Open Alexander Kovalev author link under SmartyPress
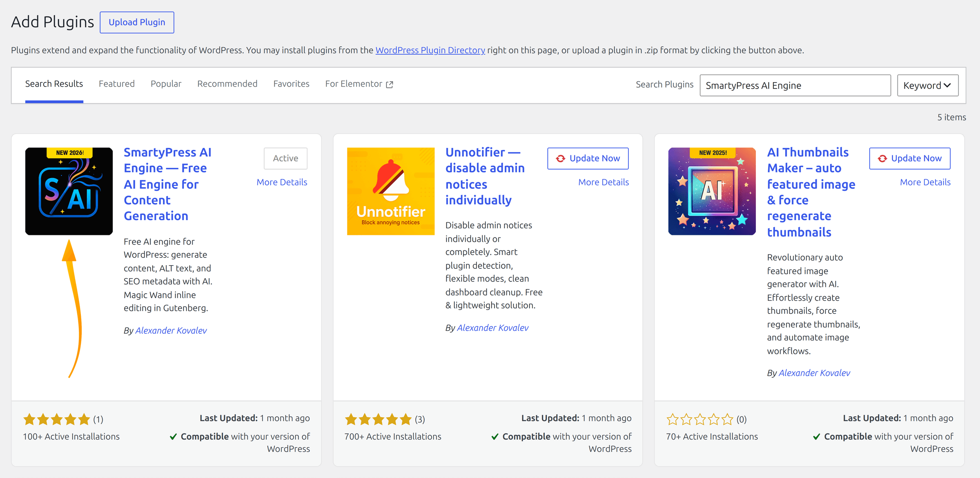Viewport: 980px width, 478px height. pos(171,331)
